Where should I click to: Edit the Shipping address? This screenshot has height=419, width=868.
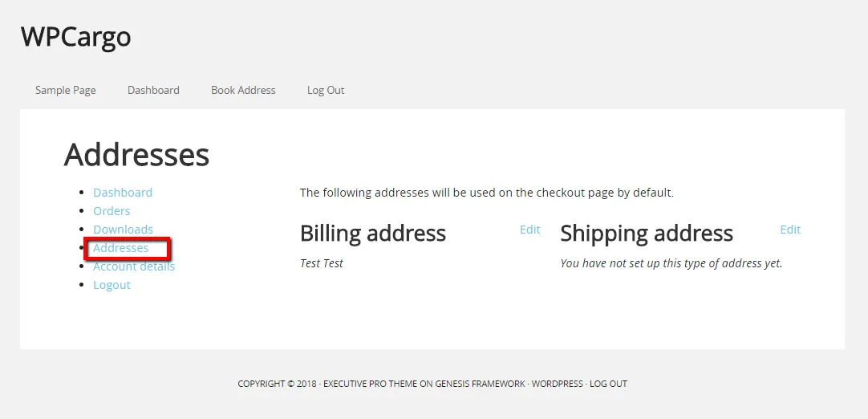[790, 230]
